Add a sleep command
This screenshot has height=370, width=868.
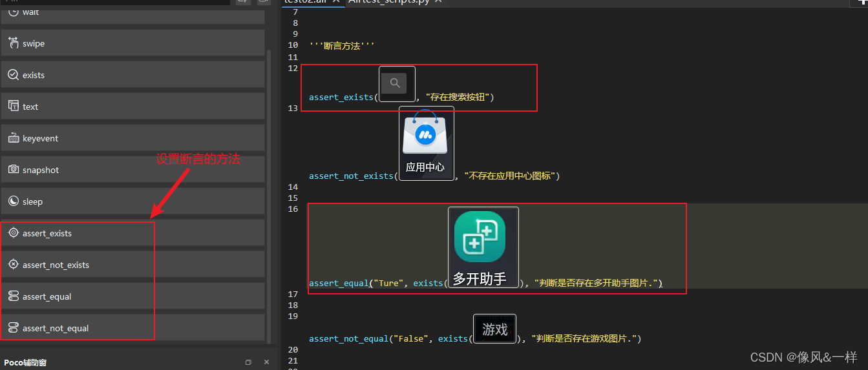coord(132,201)
